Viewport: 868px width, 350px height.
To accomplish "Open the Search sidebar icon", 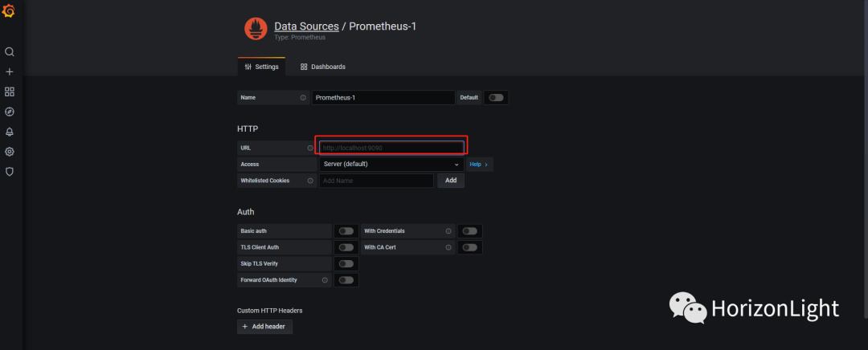I will click(10, 52).
